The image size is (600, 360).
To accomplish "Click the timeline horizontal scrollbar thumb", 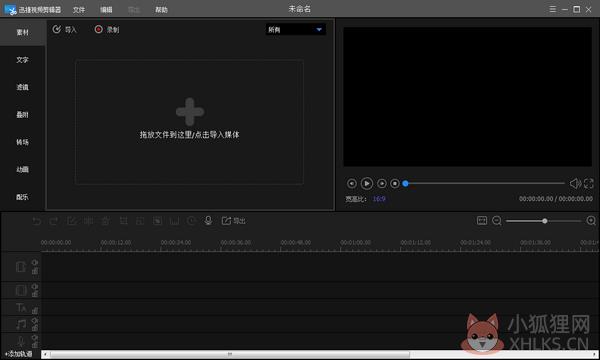I will pyautogui.click(x=230, y=354).
